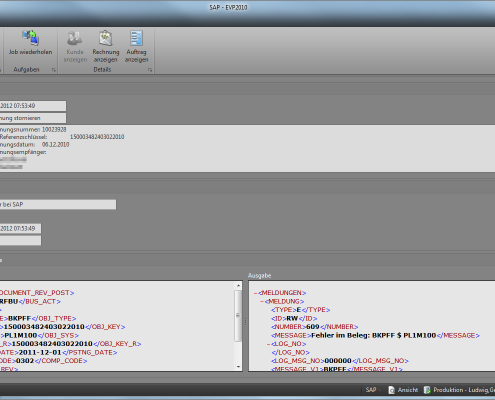495x400 pixels.
Task: Click the MESSAGE text Fehler im Beleg
Action: (340, 336)
